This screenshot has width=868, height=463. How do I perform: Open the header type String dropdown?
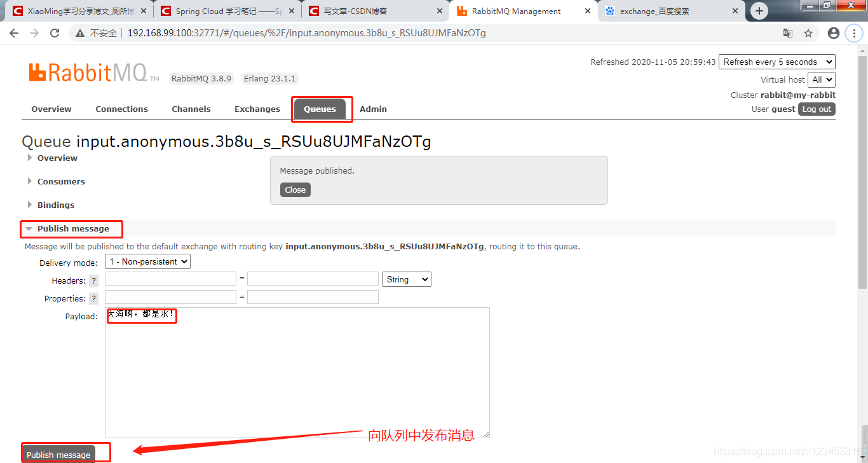(x=407, y=279)
